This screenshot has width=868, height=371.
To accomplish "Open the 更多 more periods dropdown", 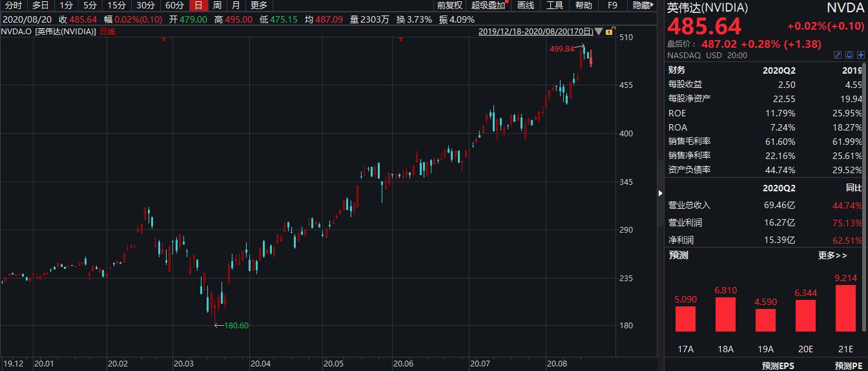I will click(x=259, y=5).
